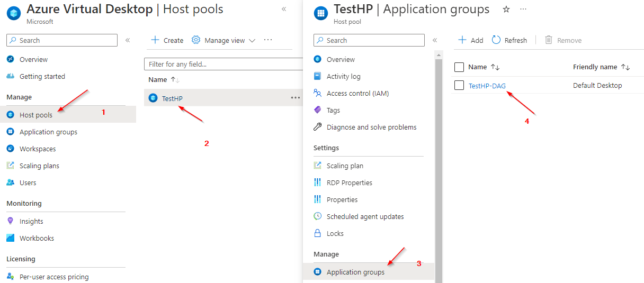Open more commands ellipsis beside Manage view
The width and height of the screenshot is (644, 283).
pos(268,40)
